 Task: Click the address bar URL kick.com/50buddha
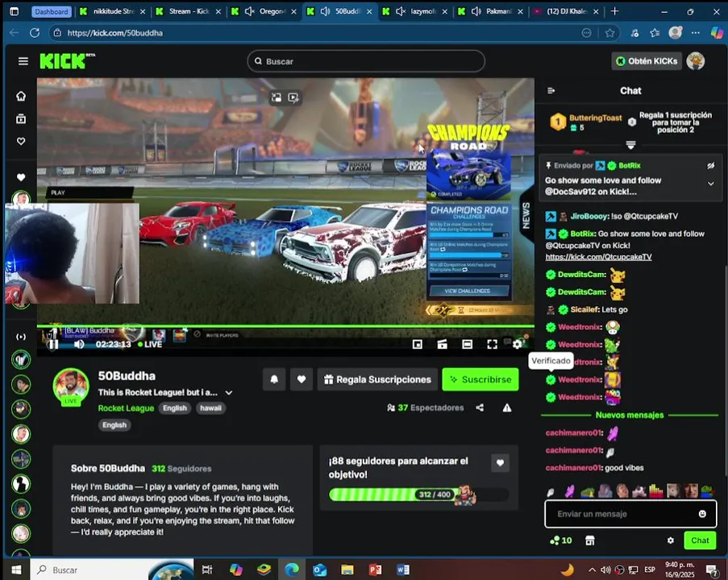click(x=114, y=33)
